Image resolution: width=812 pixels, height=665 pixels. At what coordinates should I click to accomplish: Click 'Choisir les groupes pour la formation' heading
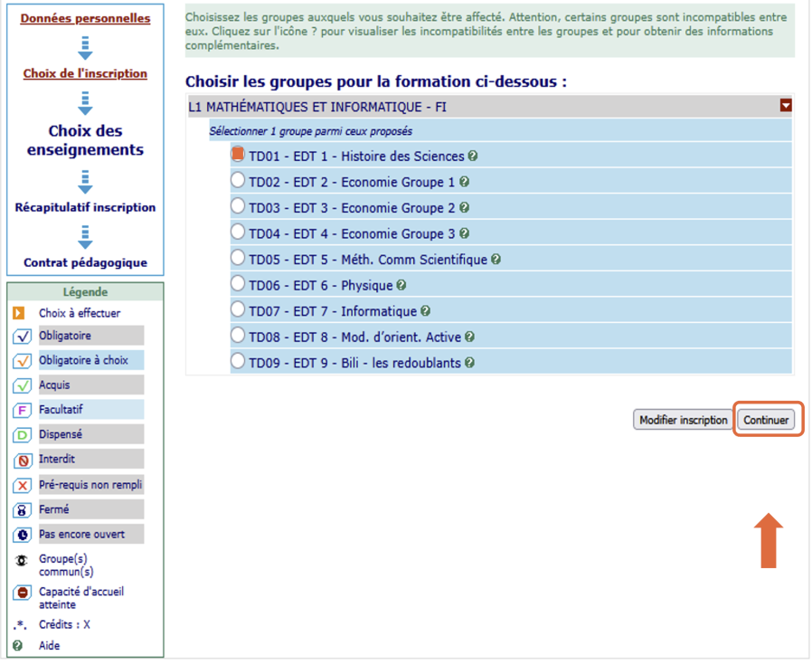pos(376,82)
